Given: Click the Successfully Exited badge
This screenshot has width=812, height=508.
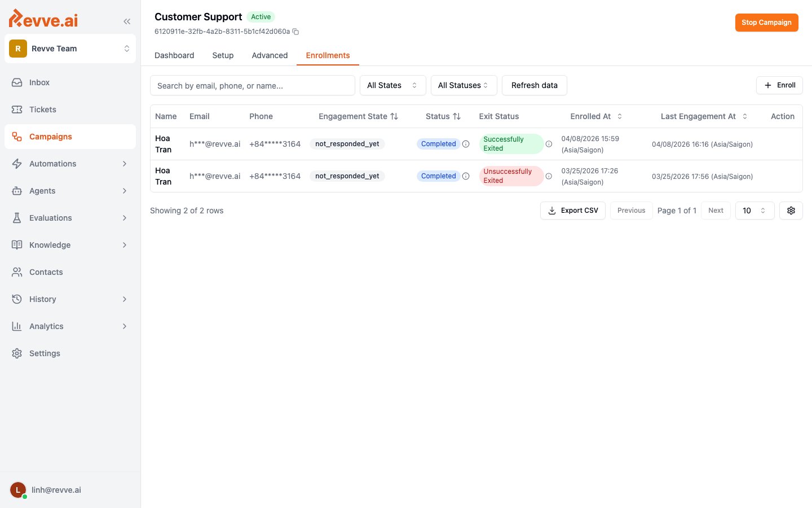Looking at the screenshot, I should pos(511,144).
